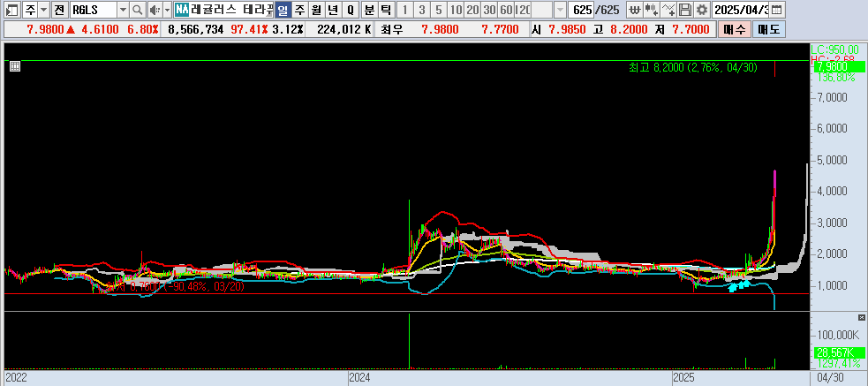This screenshot has height=386, width=868.
Task: Select the 월 monthly chart period
Action: pyautogui.click(x=316, y=10)
